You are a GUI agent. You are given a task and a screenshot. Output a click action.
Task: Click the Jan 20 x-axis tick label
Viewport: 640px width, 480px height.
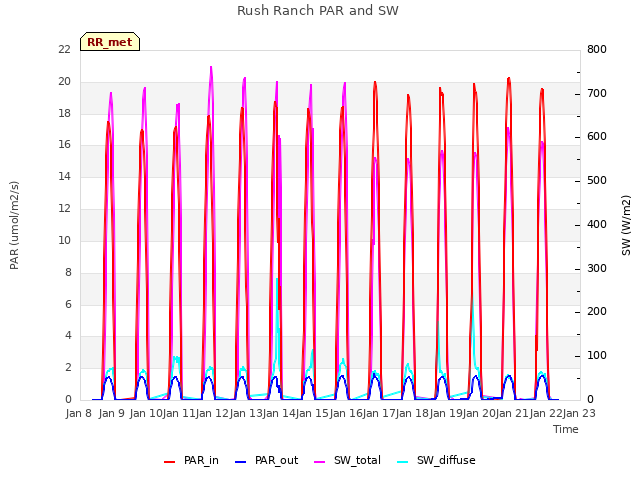479,413
